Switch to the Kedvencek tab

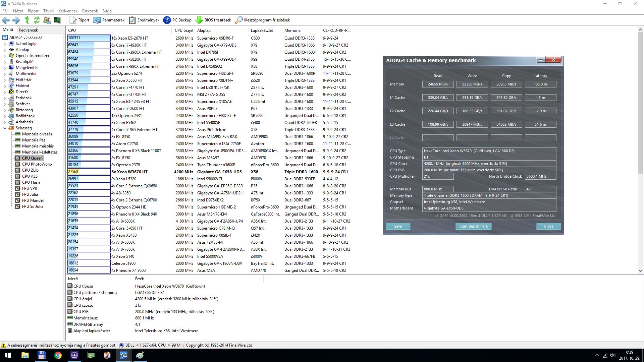(28, 30)
